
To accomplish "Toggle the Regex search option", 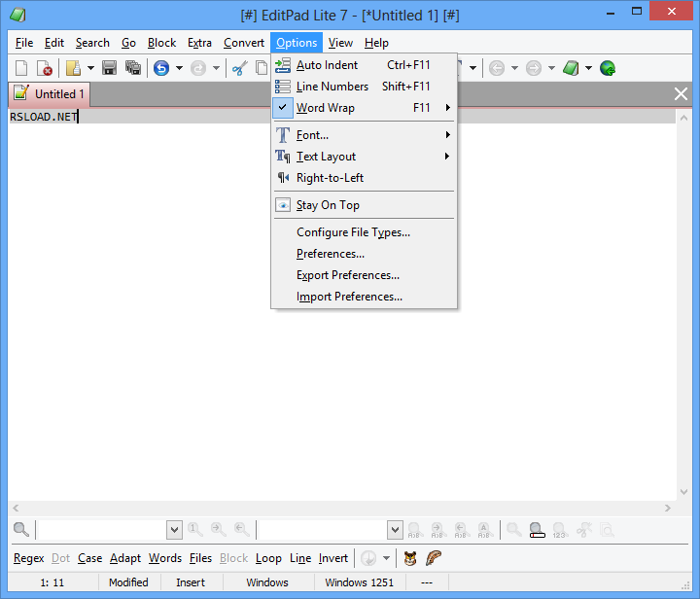I will click(x=28, y=558).
